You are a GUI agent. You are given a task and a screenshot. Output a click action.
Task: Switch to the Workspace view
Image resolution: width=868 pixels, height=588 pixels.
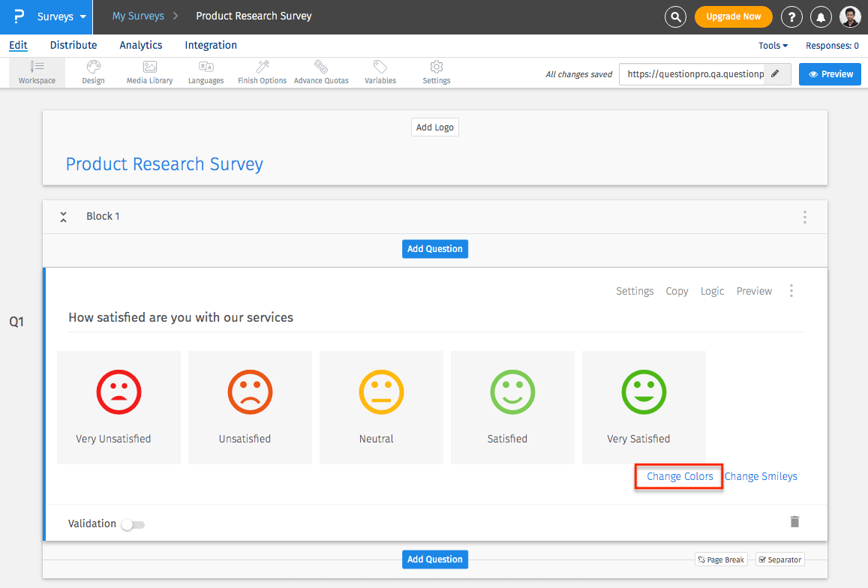(36, 72)
